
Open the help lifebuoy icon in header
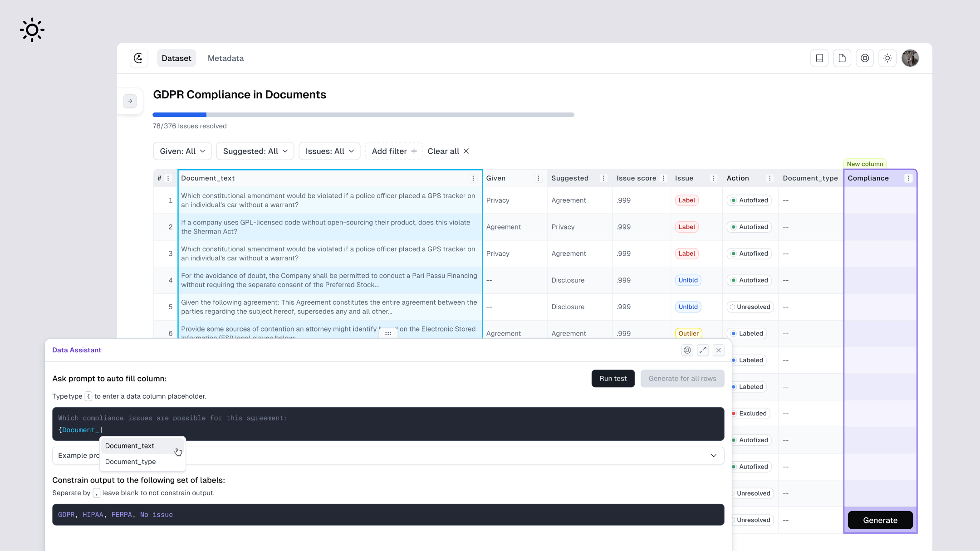pos(865,58)
